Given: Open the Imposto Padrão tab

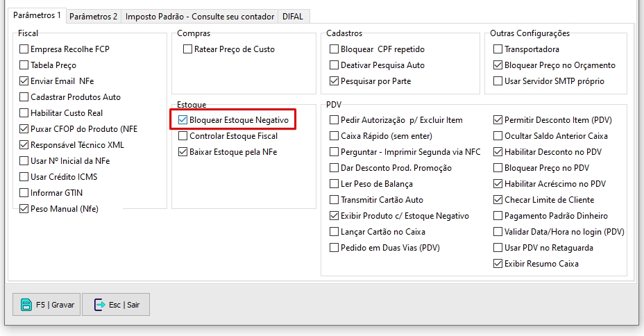Looking at the screenshot, I should (199, 16).
